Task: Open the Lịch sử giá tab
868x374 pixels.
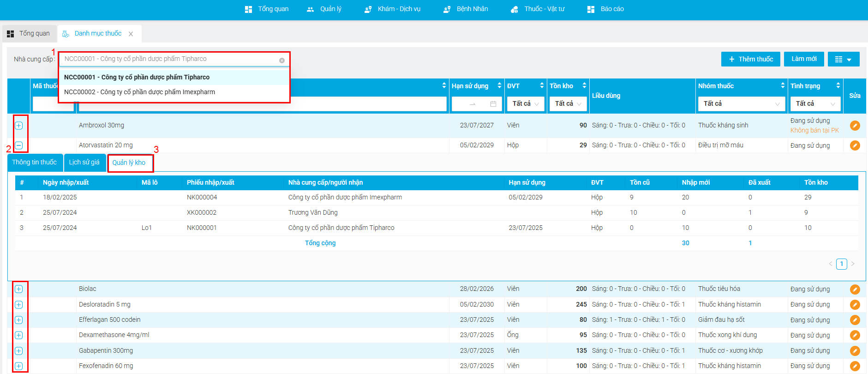Action: [84, 163]
